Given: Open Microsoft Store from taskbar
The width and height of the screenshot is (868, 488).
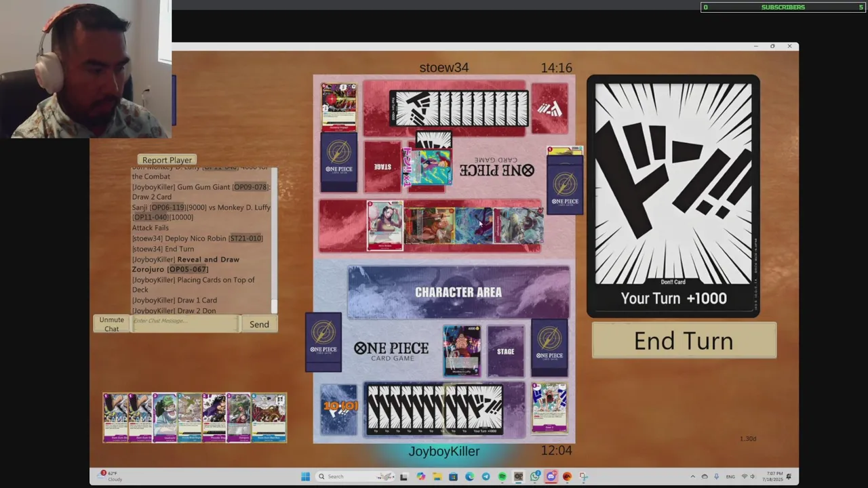Looking at the screenshot, I should tap(453, 476).
